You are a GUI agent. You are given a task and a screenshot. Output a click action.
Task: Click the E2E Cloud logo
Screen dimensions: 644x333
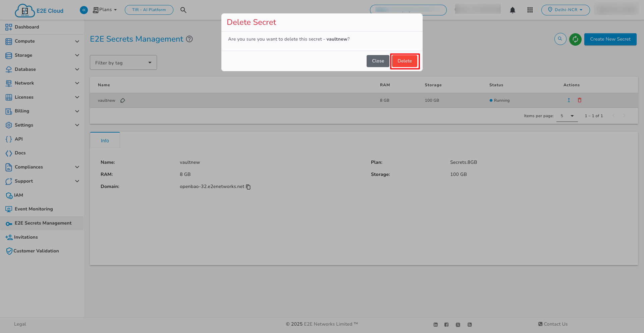39,10
